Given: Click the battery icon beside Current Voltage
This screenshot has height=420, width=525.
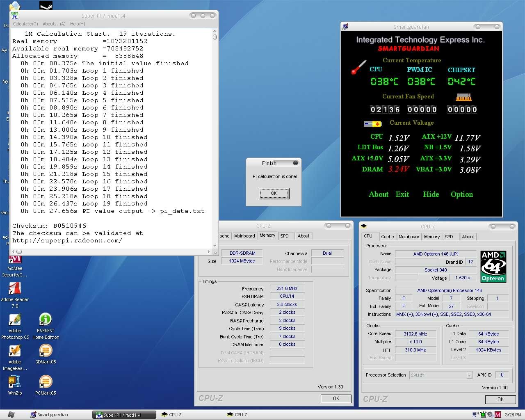Looking at the screenshot, I should [x=372, y=123].
